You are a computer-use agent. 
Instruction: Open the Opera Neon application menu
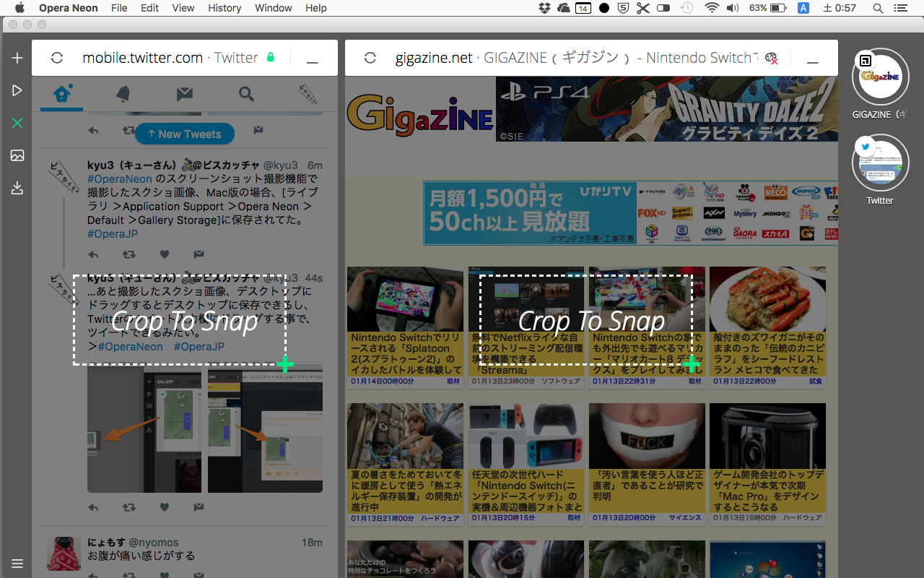(69, 8)
